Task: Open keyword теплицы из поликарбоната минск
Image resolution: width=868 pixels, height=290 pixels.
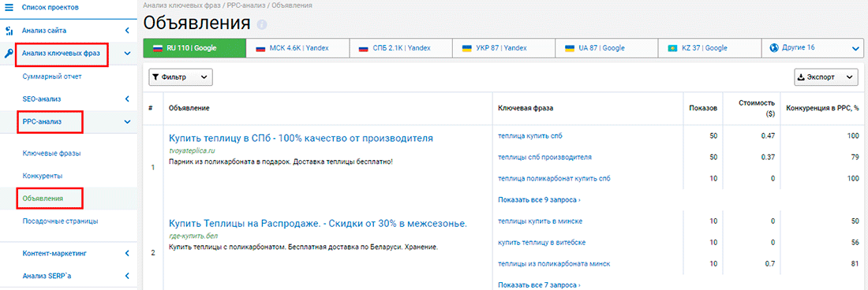Action: [554, 264]
